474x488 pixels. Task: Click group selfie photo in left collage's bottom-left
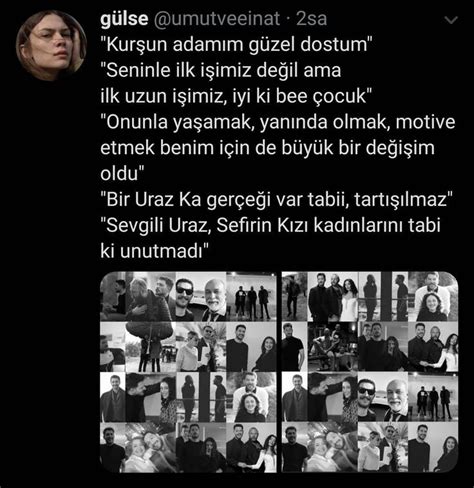150,447
